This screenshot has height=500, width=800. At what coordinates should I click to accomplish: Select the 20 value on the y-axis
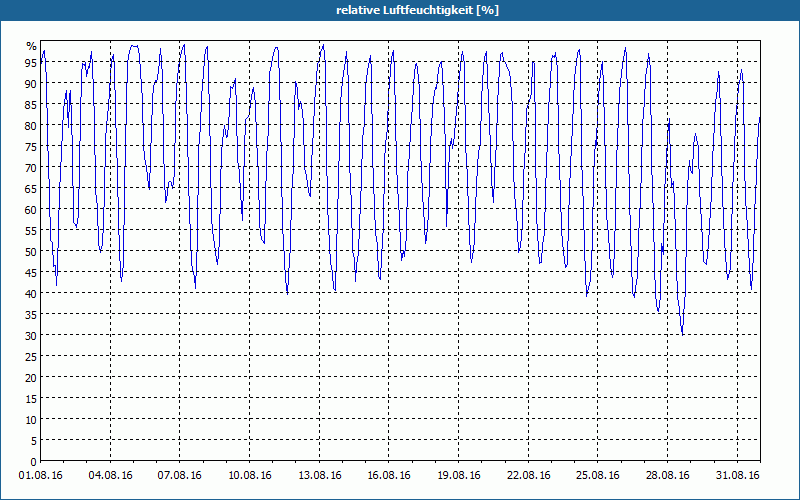pos(32,378)
